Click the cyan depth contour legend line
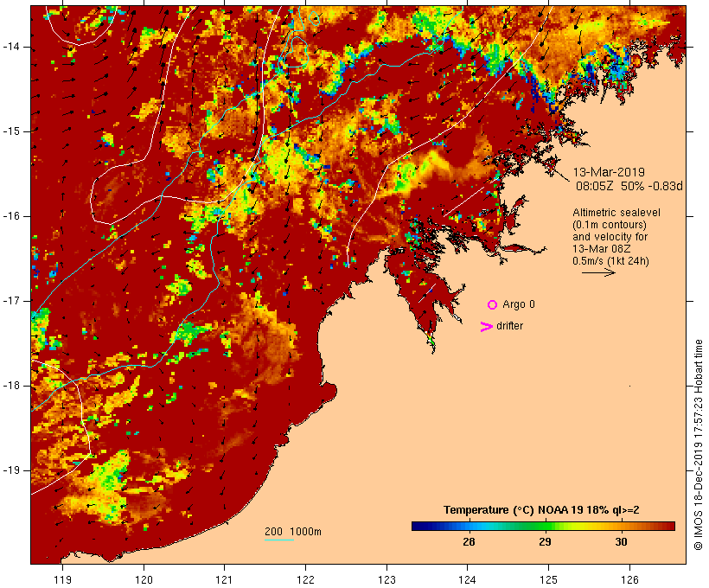The height and width of the screenshot is (588, 709). [x=279, y=540]
